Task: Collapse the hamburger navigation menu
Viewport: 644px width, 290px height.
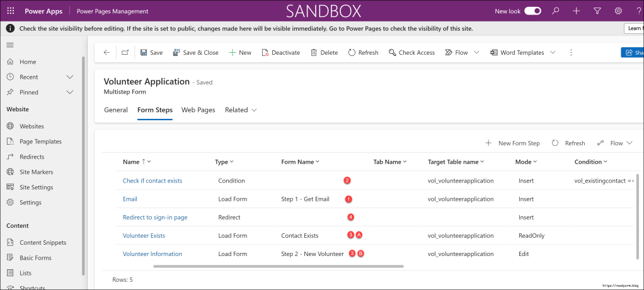Action: pyautogui.click(x=10, y=45)
